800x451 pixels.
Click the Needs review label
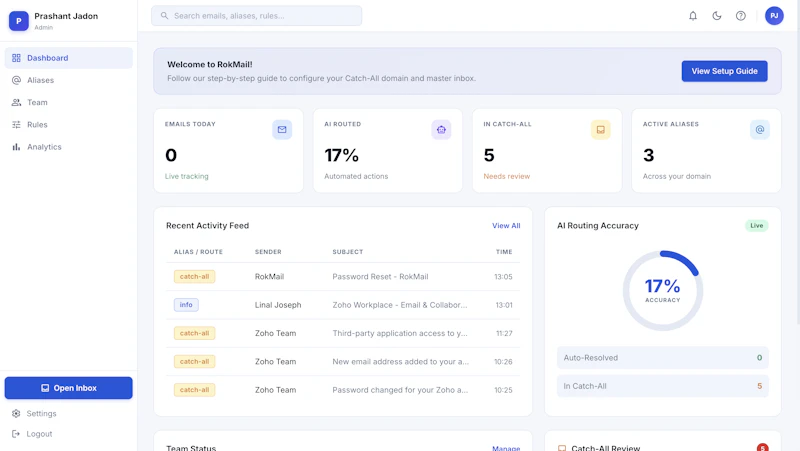point(507,176)
